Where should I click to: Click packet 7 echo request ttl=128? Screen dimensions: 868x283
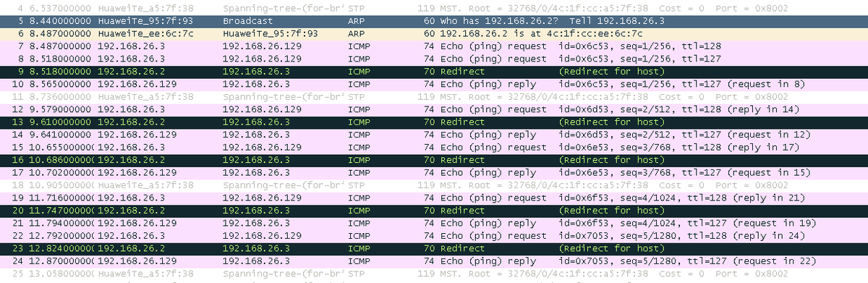434,46
